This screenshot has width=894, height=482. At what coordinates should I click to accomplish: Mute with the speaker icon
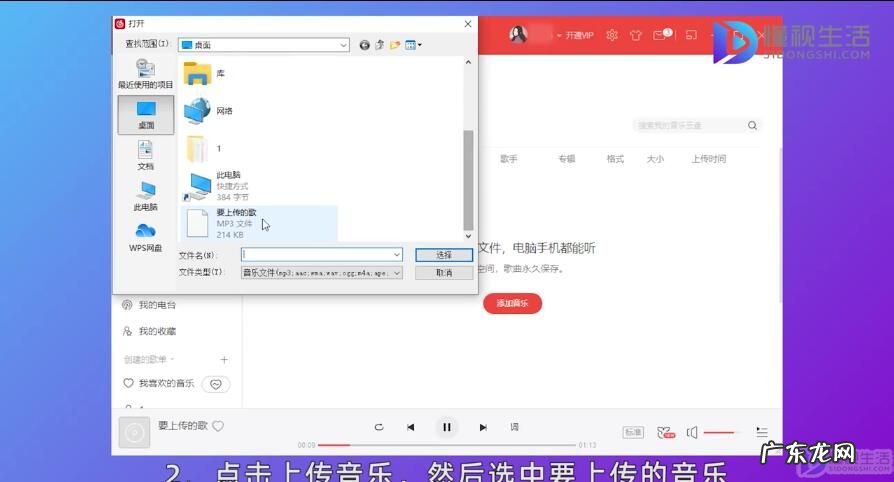(692, 433)
